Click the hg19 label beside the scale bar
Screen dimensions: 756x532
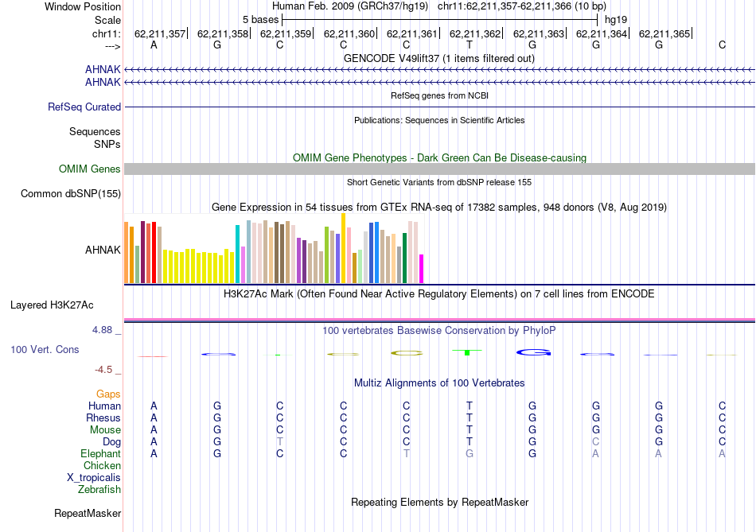click(616, 20)
